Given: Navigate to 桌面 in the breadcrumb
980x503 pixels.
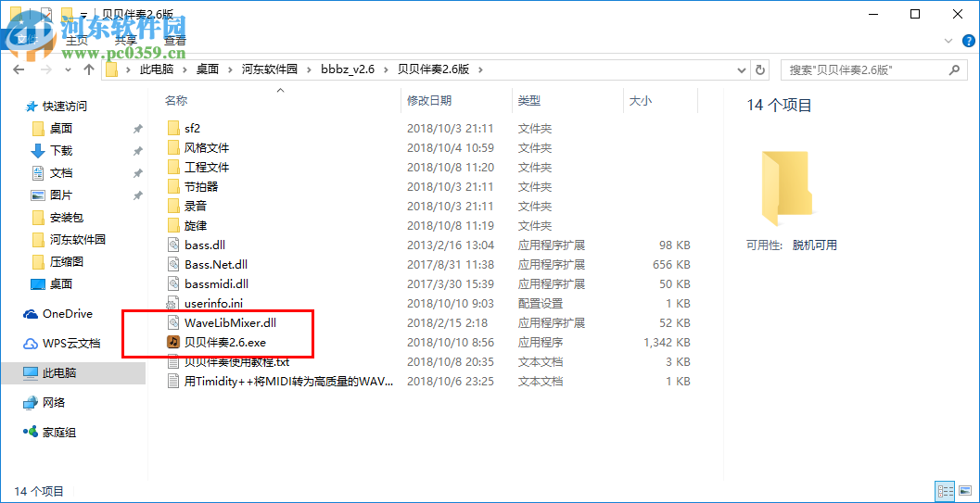Looking at the screenshot, I should [208, 69].
